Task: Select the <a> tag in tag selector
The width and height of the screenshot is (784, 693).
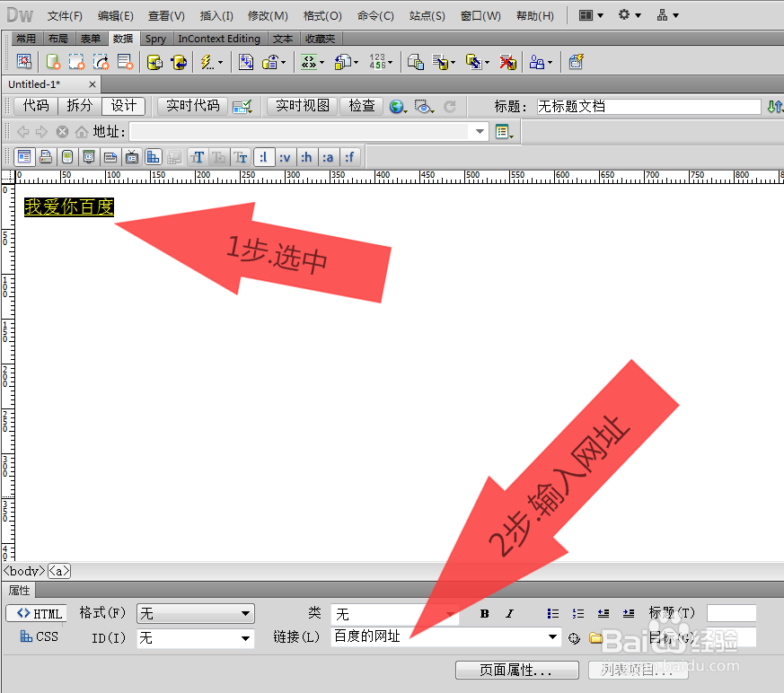Action: (x=59, y=571)
